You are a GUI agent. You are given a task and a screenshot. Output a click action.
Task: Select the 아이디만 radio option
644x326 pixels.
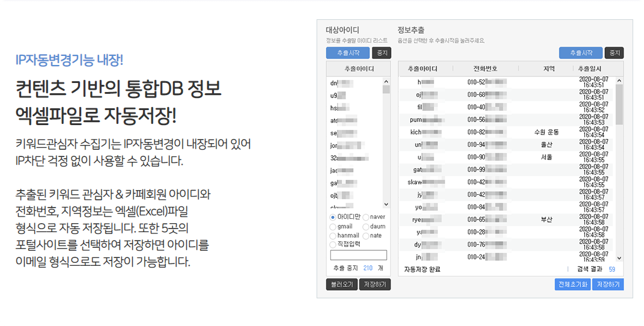333,217
